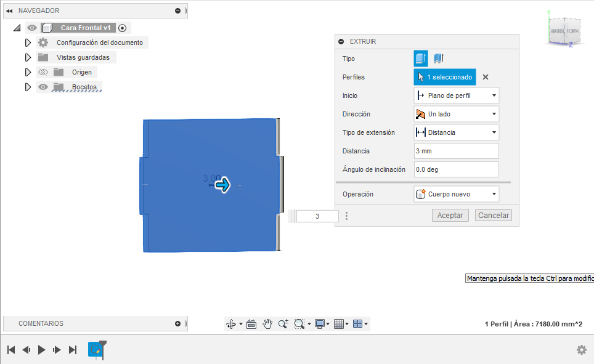Image resolution: width=594 pixels, height=364 pixels.
Task: Open Viewports layout icon
Action: tap(357, 324)
